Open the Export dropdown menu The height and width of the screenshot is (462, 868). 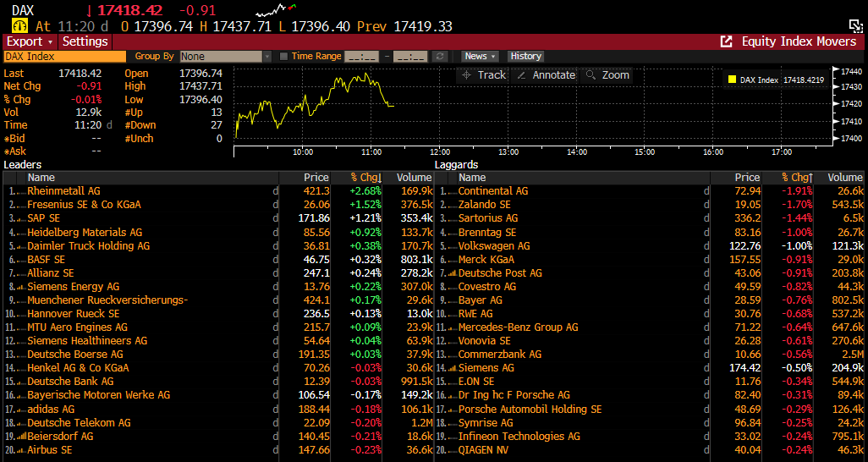pyautogui.click(x=30, y=41)
